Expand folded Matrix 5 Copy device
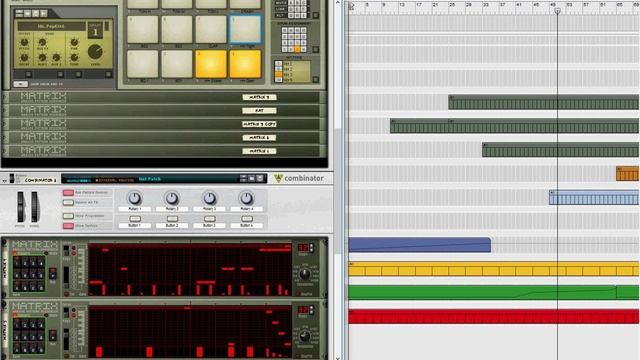Screen dimensions: 640x360 click(5, 124)
